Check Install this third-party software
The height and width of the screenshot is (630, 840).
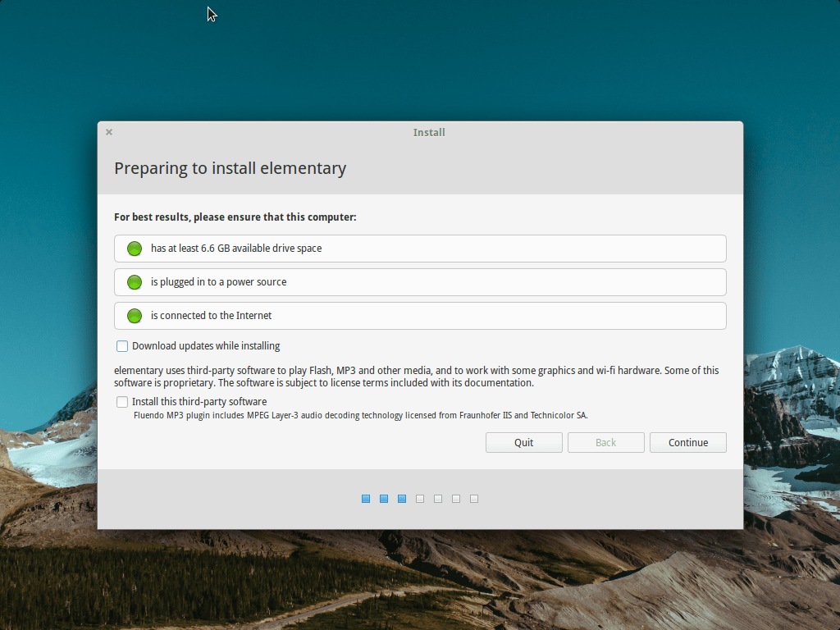coord(122,402)
